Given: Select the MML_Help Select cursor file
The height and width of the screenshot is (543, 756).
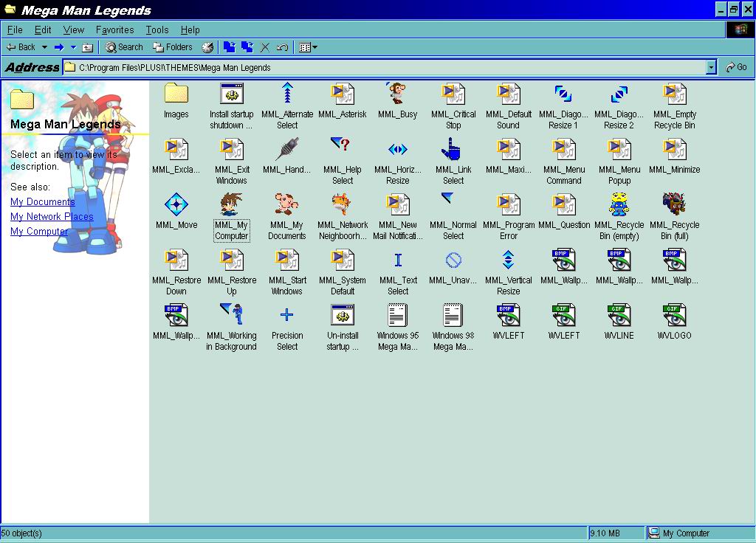Looking at the screenshot, I should 343,162.
